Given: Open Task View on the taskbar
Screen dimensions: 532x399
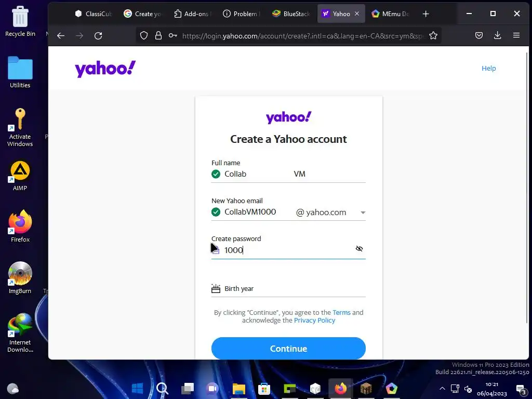Looking at the screenshot, I should tap(188, 388).
